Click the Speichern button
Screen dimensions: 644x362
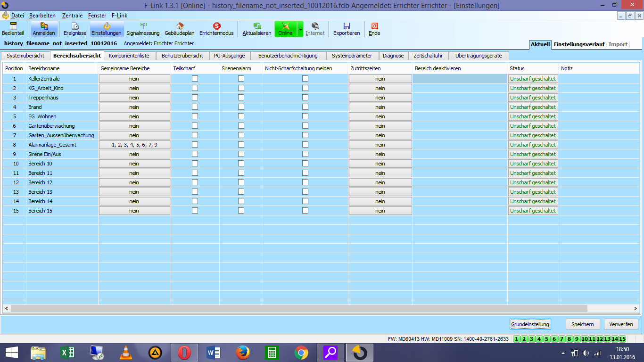pyautogui.click(x=582, y=324)
